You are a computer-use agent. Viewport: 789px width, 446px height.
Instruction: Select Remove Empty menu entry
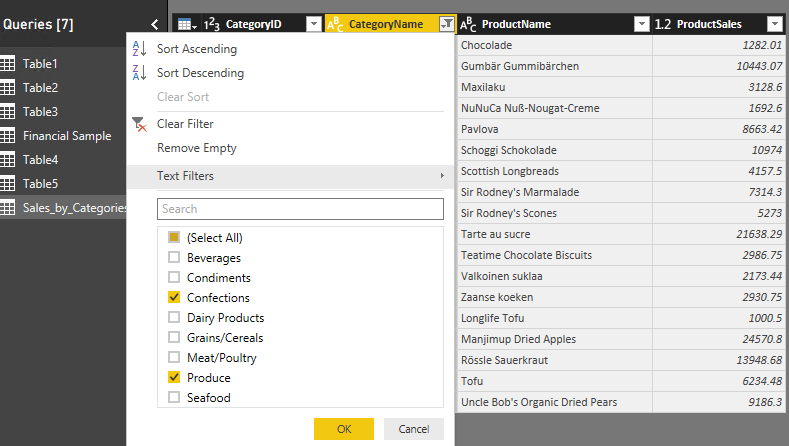click(197, 148)
